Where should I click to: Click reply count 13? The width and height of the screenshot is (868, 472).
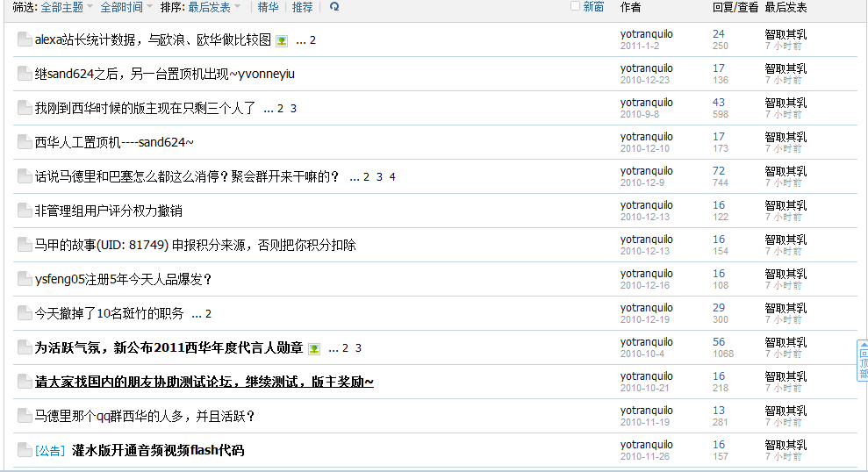[719, 411]
